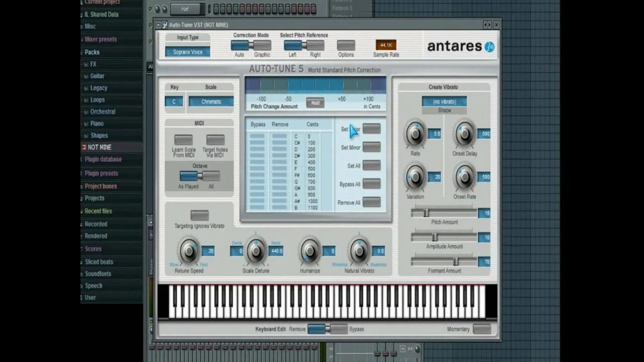Click the Antares logo icon
The height and width of the screenshot is (362, 644).
click(489, 47)
